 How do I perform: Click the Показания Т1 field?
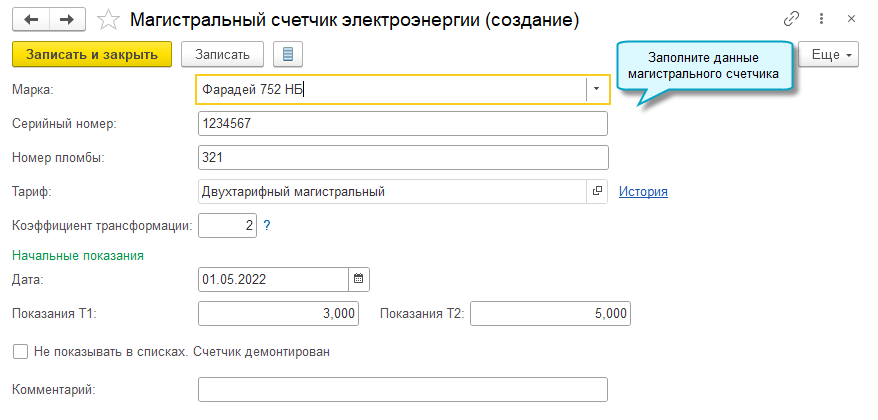[x=278, y=314]
